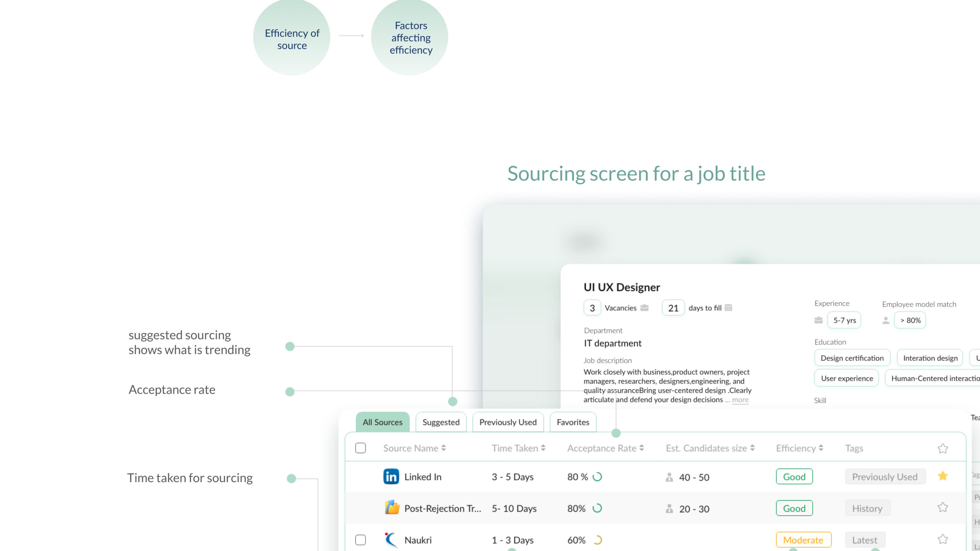Click the LinkedIn logo icon
The height and width of the screenshot is (551, 980).
391,477
